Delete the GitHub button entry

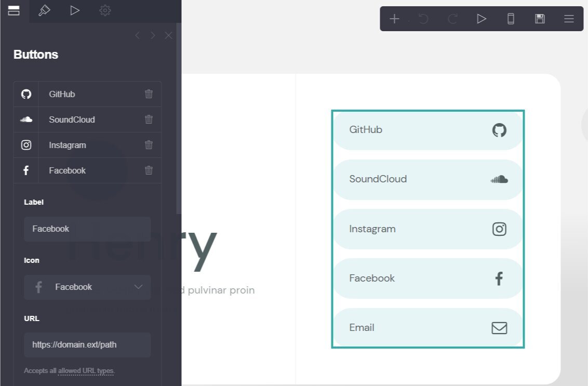[x=149, y=94]
